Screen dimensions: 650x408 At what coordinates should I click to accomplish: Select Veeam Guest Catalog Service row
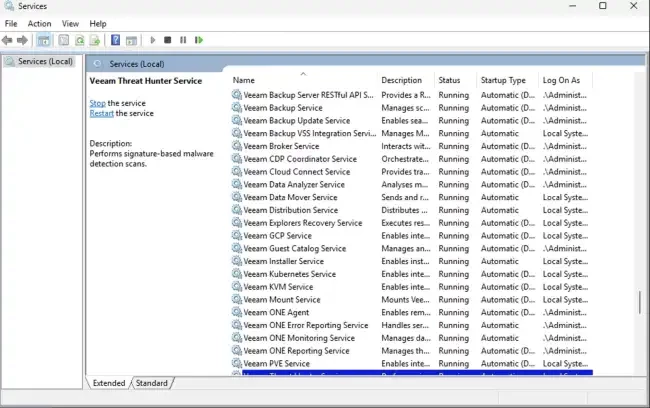click(411, 248)
